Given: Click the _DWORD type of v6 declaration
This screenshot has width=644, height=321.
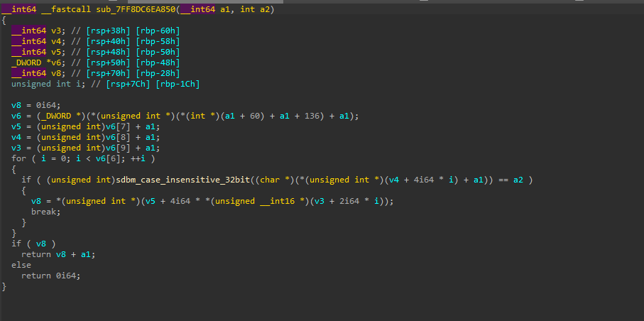Looking at the screenshot, I should (x=26, y=62).
